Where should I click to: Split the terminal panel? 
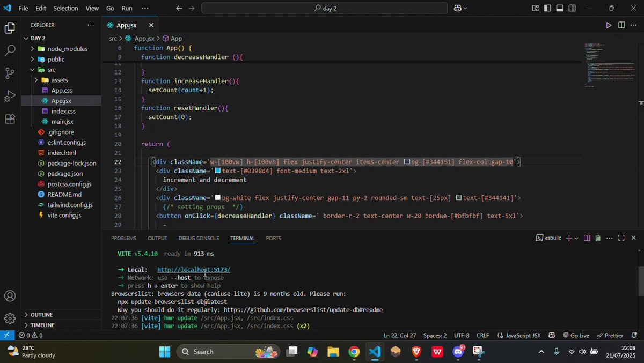pos(587,238)
